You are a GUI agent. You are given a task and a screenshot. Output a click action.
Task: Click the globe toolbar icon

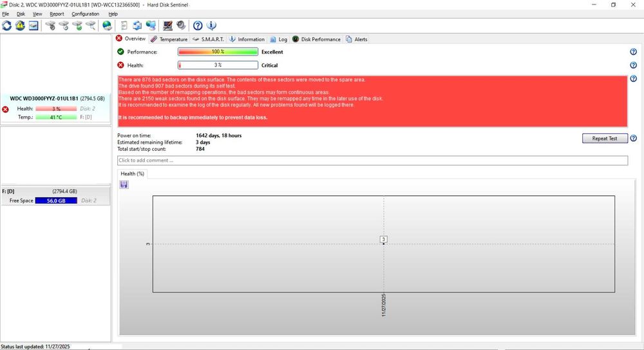click(107, 26)
